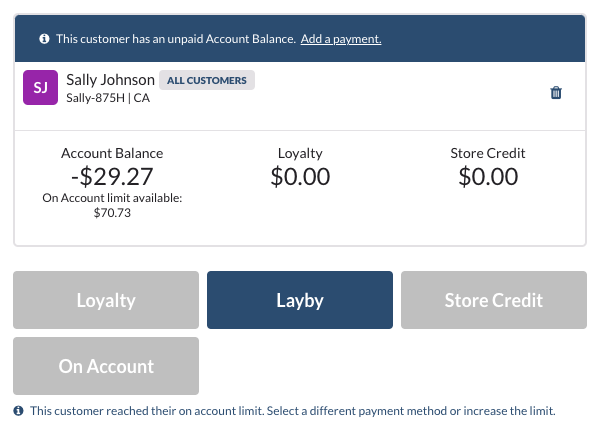Click the info icon in the blue banner

[x=44, y=39]
